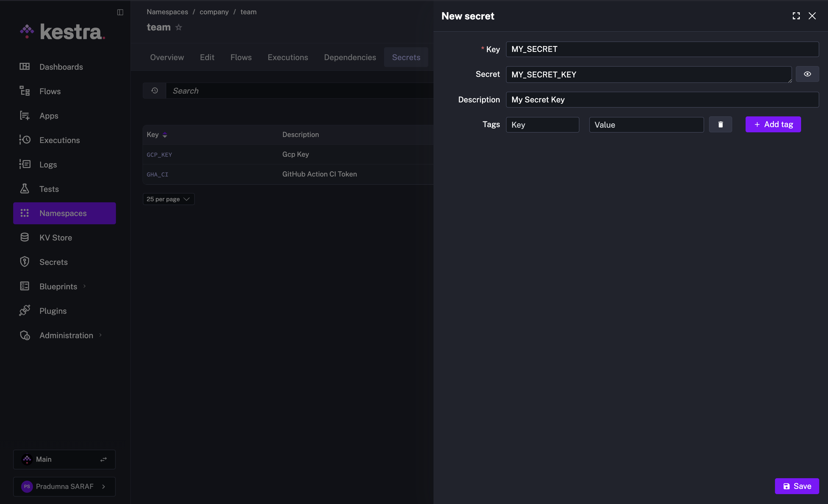
Task: Click the Tests flask icon
Action: (x=24, y=189)
